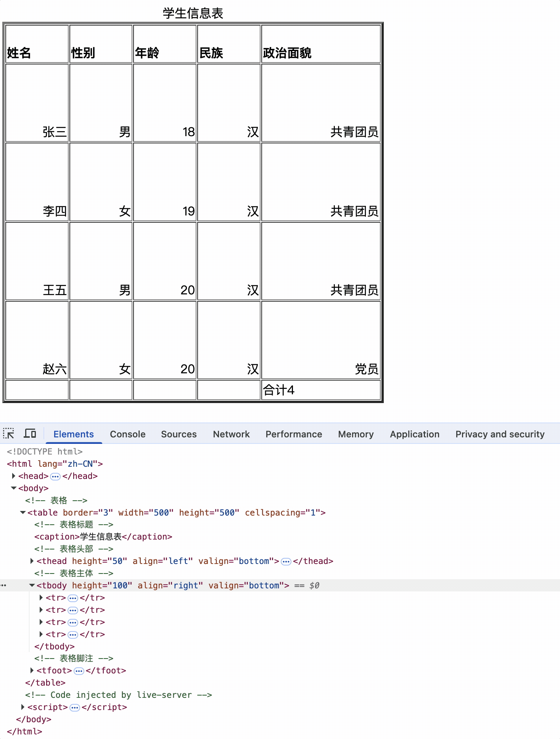Expand the second tr inside tbody
This screenshot has height=739, width=560.
coord(41,610)
